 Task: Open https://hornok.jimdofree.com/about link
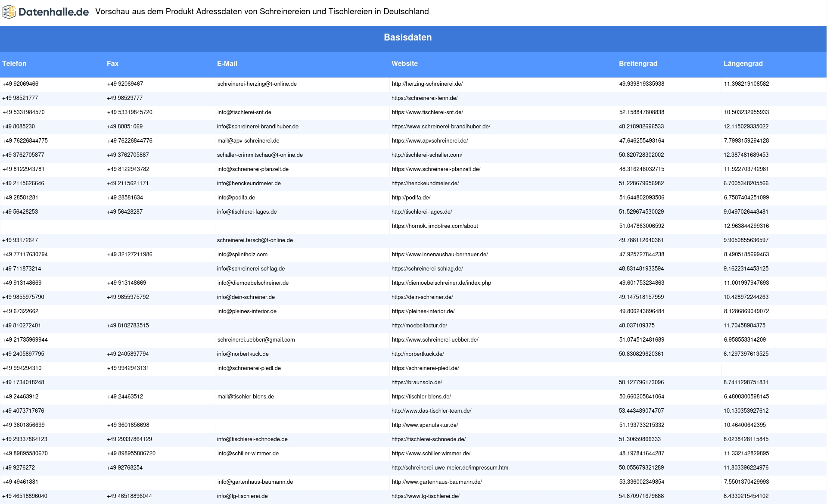[x=435, y=226]
